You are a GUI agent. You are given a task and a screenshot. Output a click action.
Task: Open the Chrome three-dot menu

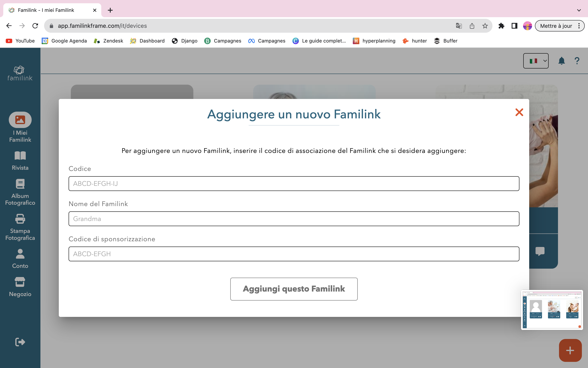579,26
